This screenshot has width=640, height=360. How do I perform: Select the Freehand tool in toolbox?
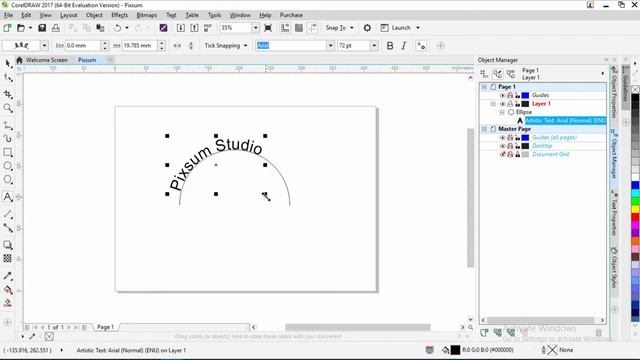[x=8, y=125]
